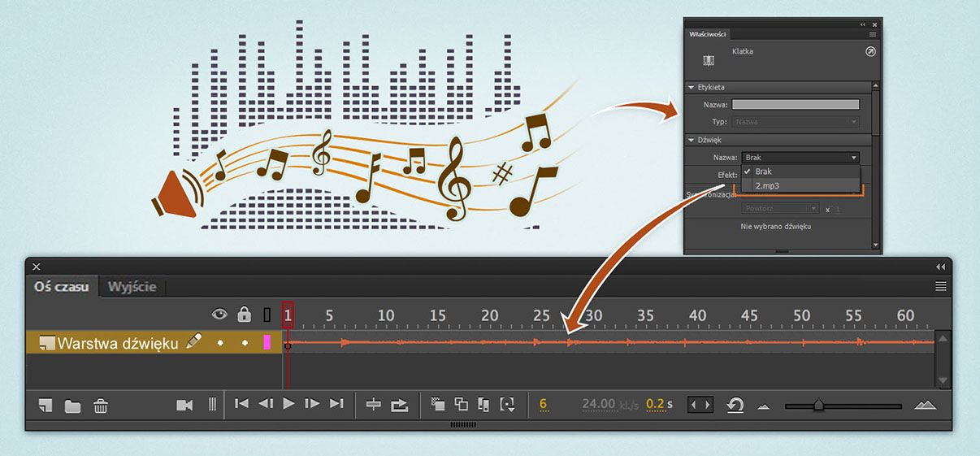980x456 pixels.
Task: Click the timeline vertical scrollbar down arrow
Action: (943, 380)
